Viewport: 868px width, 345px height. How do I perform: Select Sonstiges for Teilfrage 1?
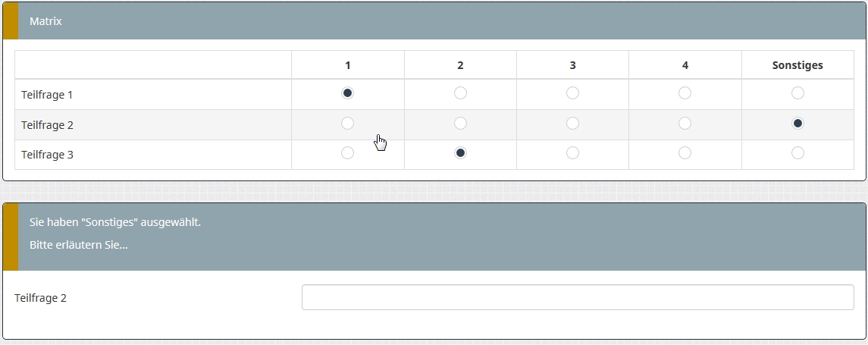[x=797, y=93]
